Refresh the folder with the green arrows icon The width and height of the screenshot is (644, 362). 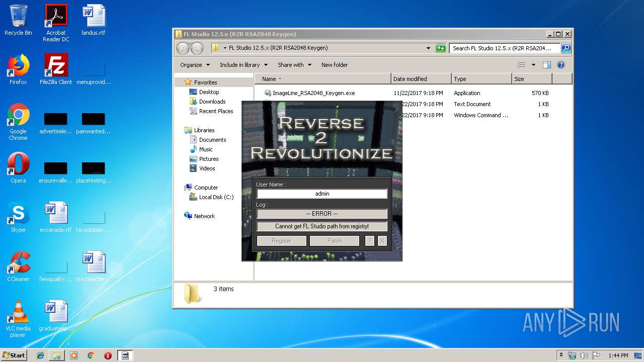(x=441, y=48)
